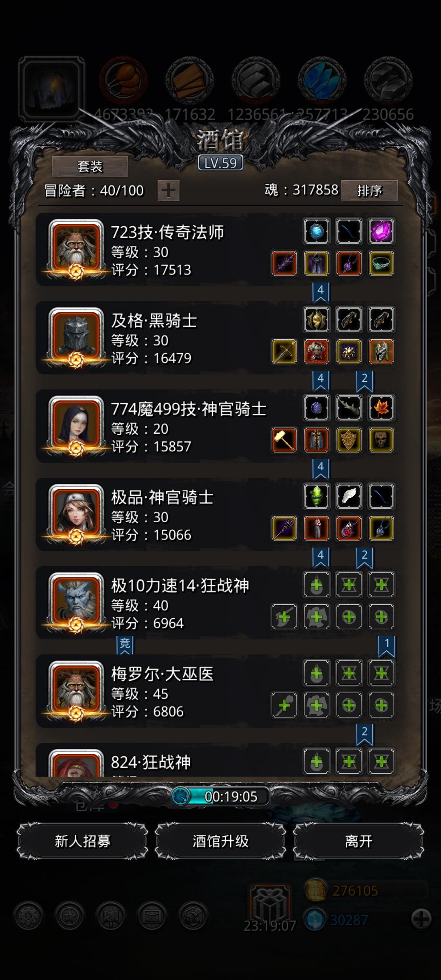Select the maple leaf item of 774魔499技·神官骑士
The height and width of the screenshot is (980, 441).
[x=381, y=408]
